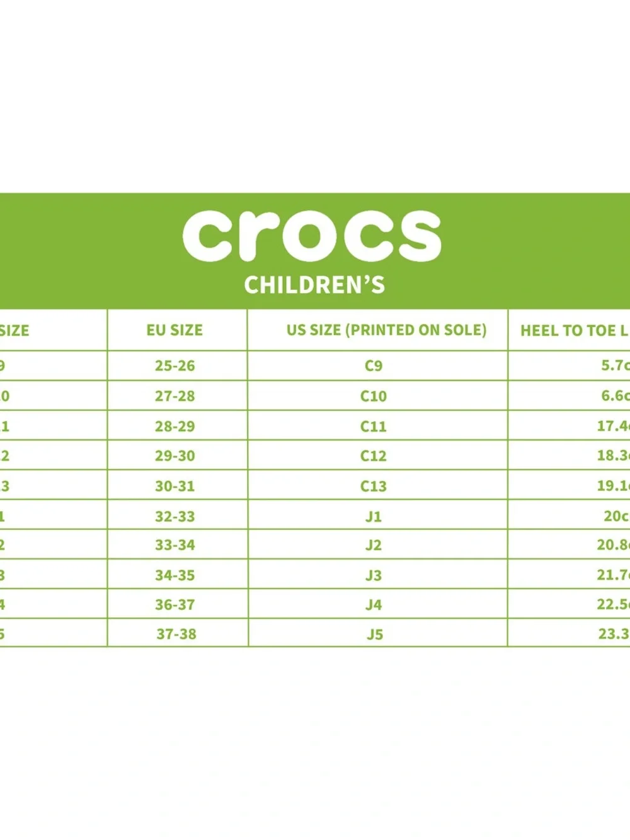Select the 28-29 EU size cell
Viewport: 630px width, 840px height.
(175, 426)
